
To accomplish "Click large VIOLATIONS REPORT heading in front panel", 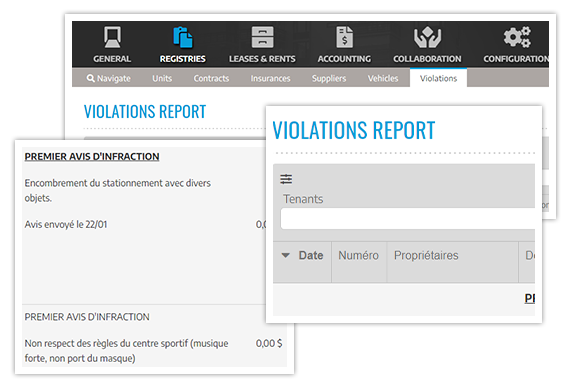I will pyautogui.click(x=354, y=130).
